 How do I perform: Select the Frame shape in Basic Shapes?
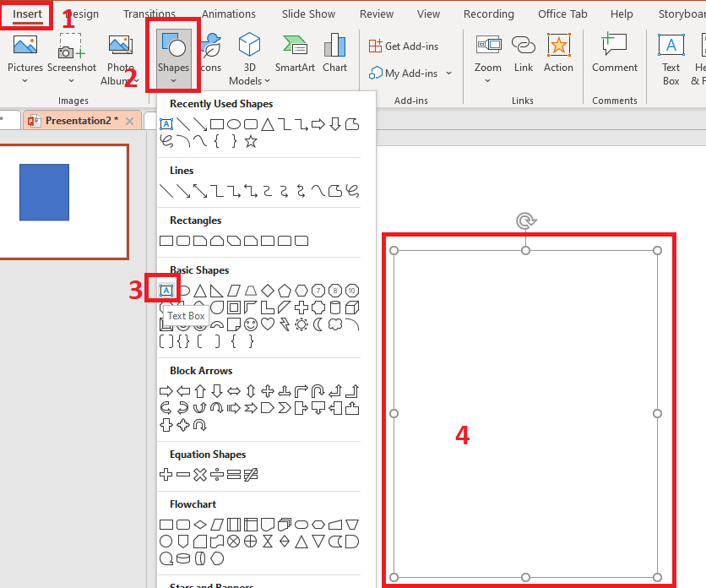[x=234, y=308]
